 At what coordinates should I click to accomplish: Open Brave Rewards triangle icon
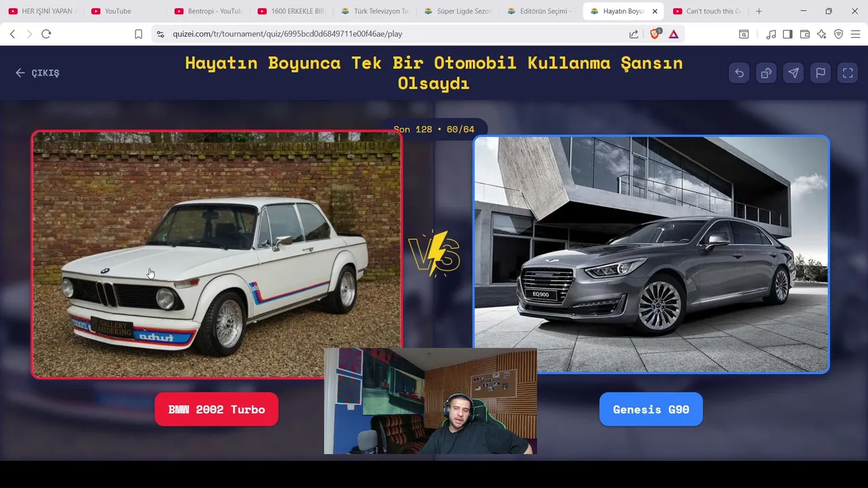[673, 34]
